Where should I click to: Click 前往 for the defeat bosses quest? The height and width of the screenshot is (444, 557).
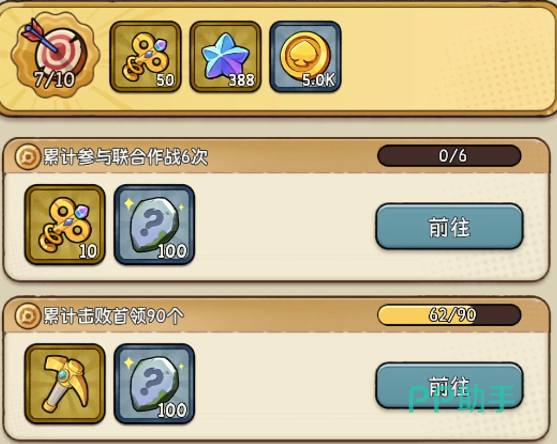(x=449, y=385)
